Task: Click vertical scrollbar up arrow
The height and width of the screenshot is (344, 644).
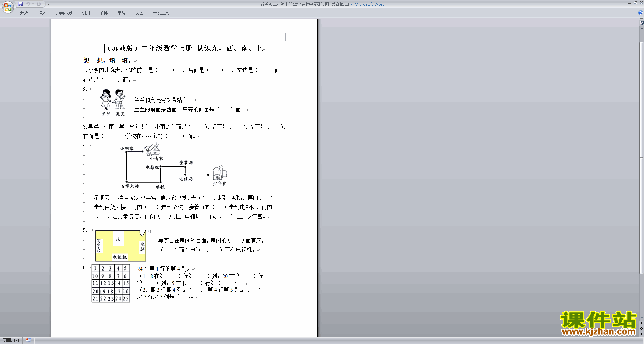Action: click(641, 28)
